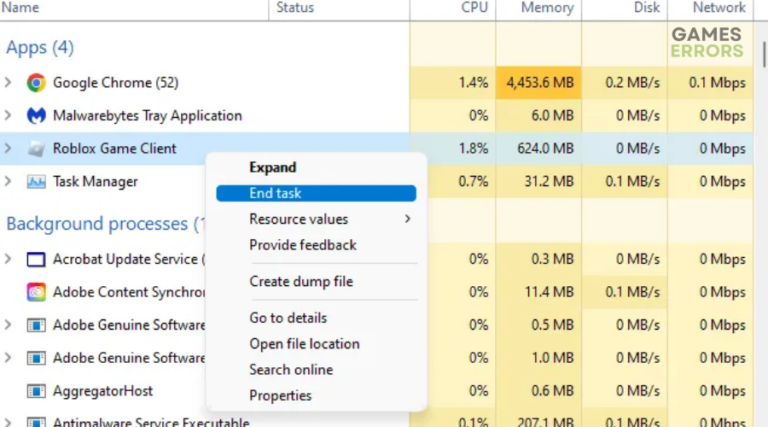Image resolution: width=768 pixels, height=427 pixels.
Task: Click the AggregatorHost process icon
Action: pyautogui.click(x=36, y=391)
